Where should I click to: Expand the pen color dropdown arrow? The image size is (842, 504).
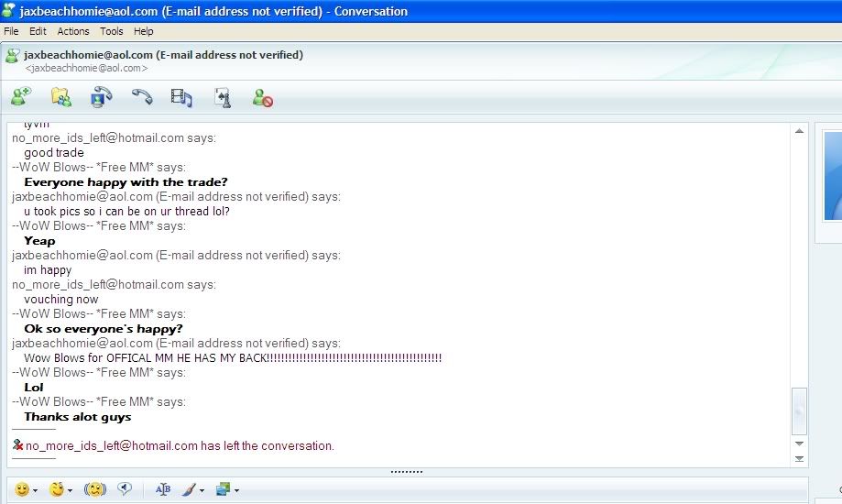click(202, 490)
